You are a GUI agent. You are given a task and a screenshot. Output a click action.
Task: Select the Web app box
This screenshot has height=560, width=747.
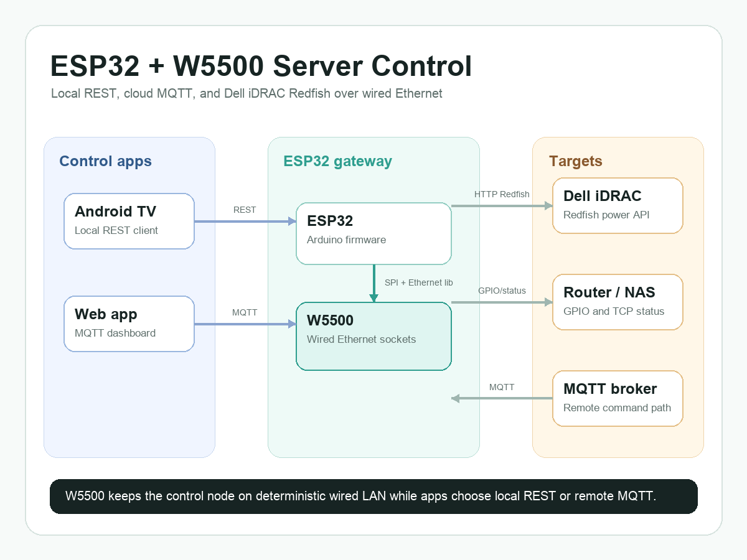point(129,324)
